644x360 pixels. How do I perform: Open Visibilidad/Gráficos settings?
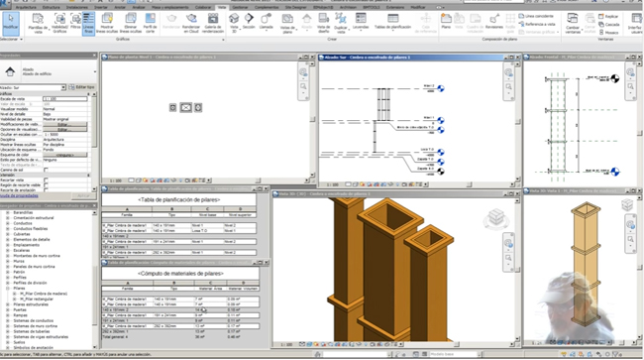tap(60, 23)
